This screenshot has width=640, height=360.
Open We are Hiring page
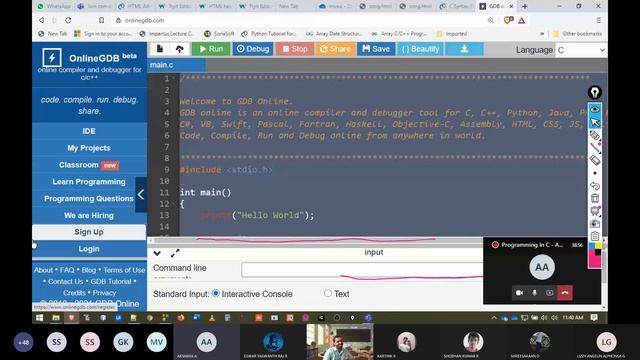[x=89, y=216]
